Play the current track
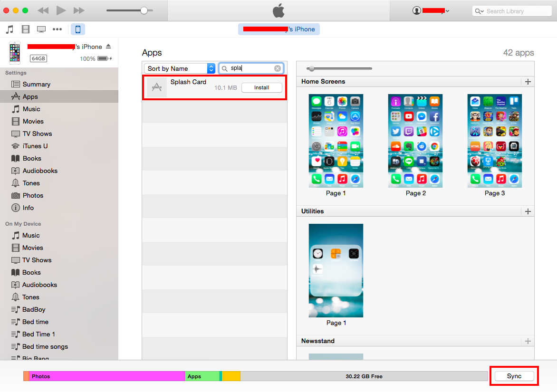The width and height of the screenshot is (557, 392). [61, 10]
